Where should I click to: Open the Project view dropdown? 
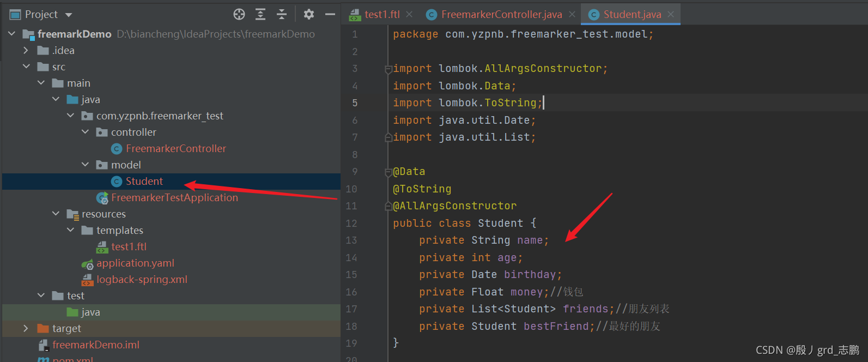[x=69, y=15]
